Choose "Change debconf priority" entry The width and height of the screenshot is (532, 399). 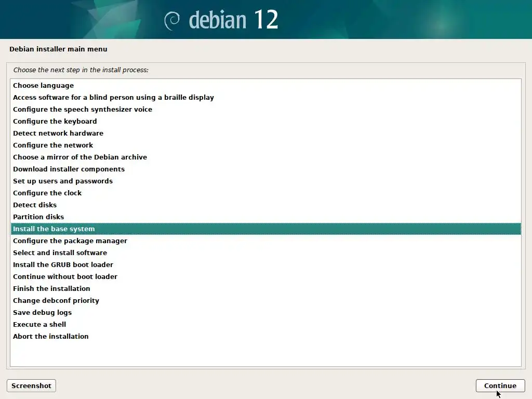265,300
